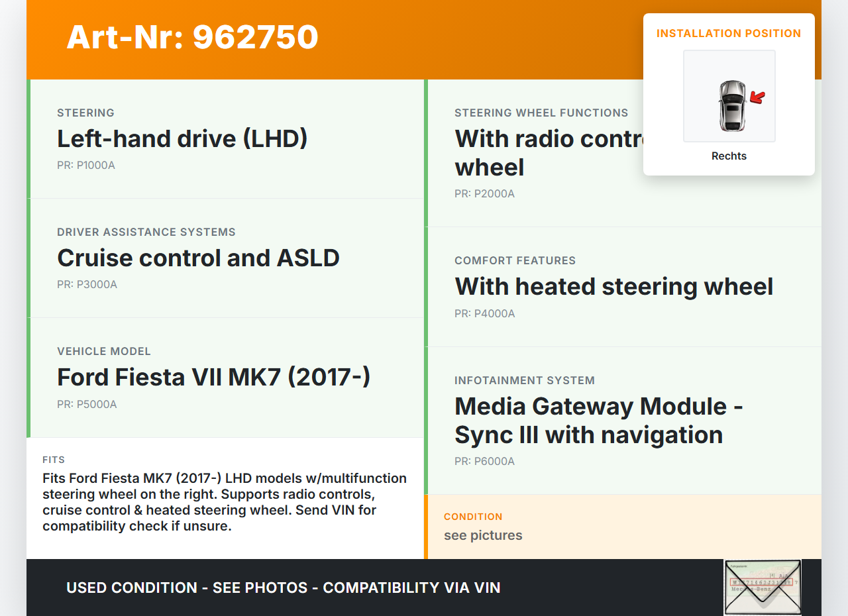Click the "PR: P6000A" code
This screenshot has height=616, width=848.
click(484, 461)
